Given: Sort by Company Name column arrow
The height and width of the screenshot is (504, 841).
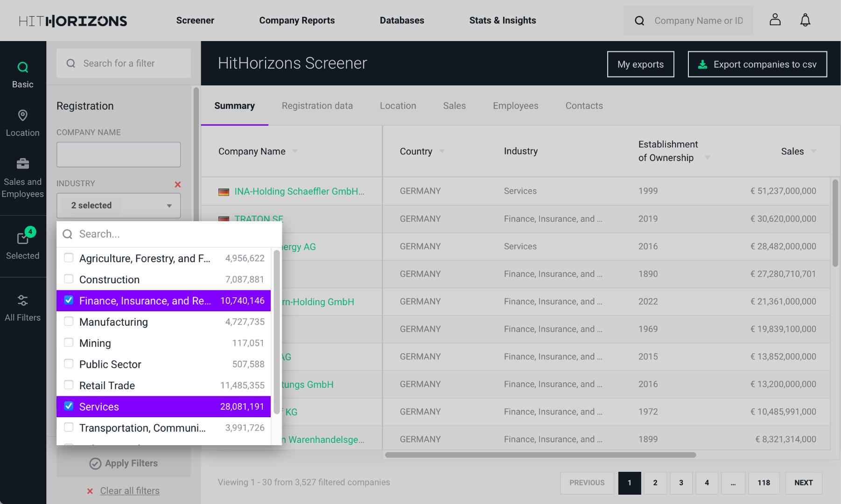Looking at the screenshot, I should [x=295, y=151].
